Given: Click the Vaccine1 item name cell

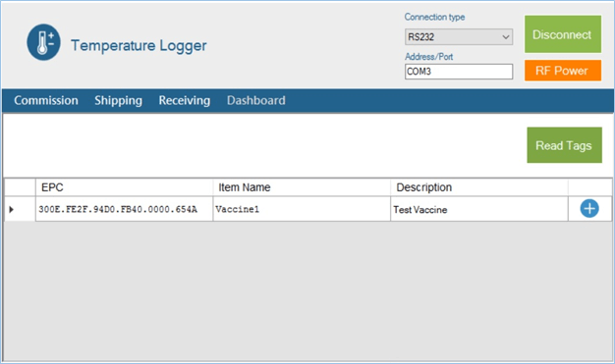Looking at the screenshot, I should [302, 209].
